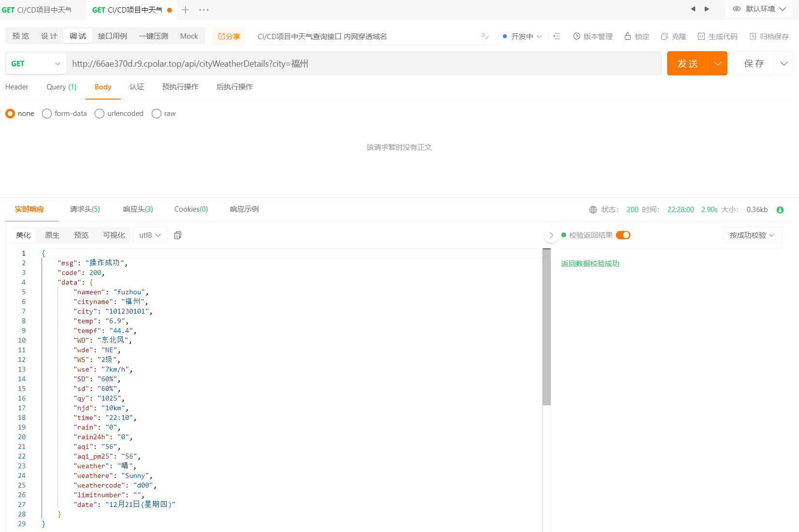
Task: Click the 发送 send button
Action: [x=688, y=63]
